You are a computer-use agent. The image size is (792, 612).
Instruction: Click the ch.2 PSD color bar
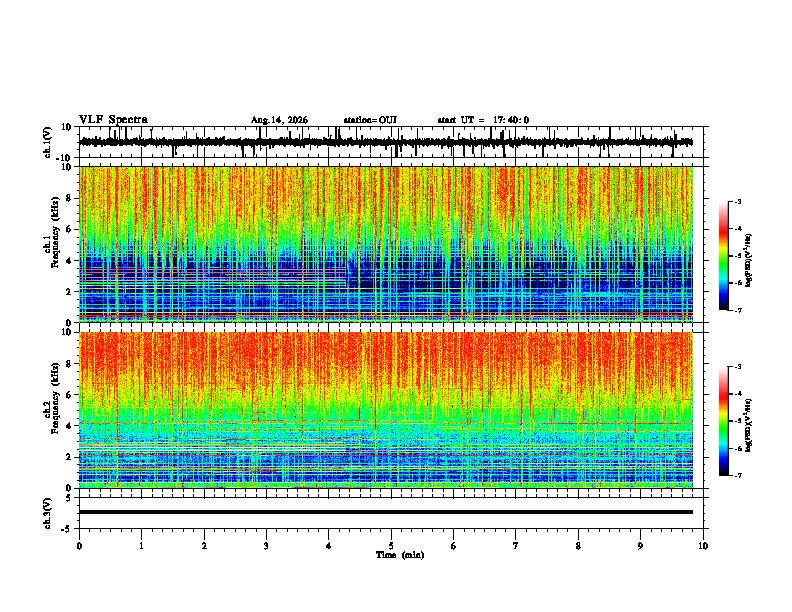723,421
